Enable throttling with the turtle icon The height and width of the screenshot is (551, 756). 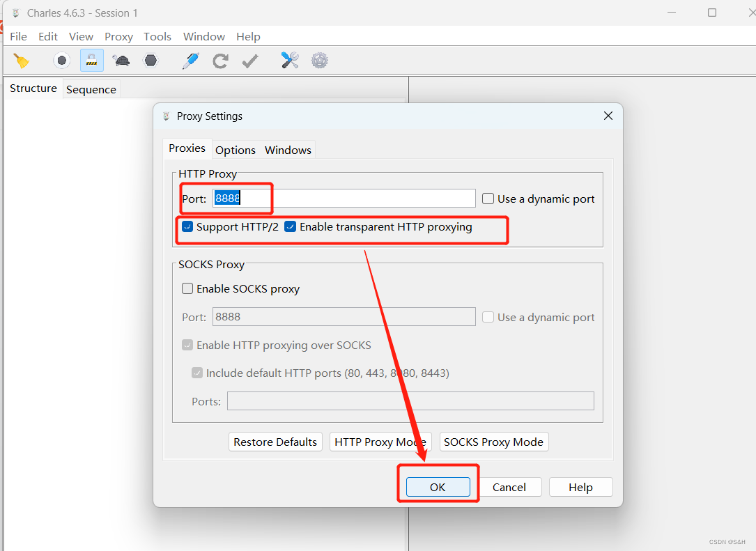coord(121,61)
